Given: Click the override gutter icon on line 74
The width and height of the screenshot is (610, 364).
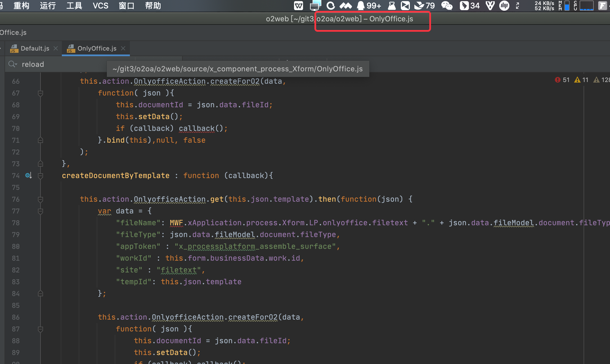Looking at the screenshot, I should point(28,176).
